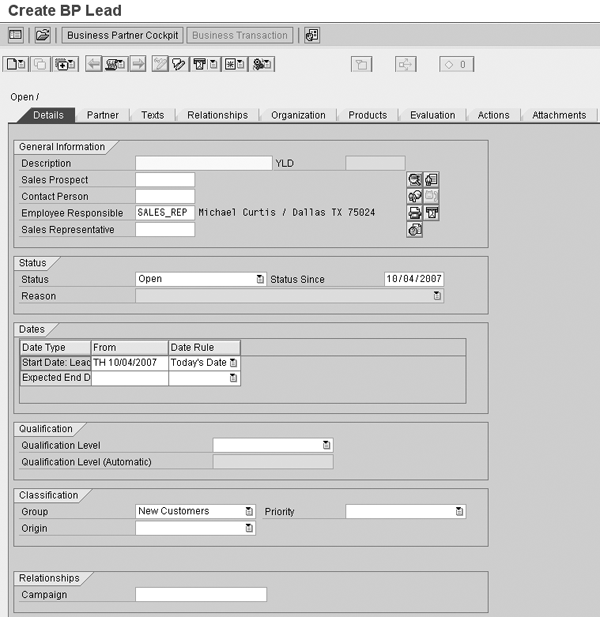Open the Attachments tab
600x617 pixels.
[559, 115]
